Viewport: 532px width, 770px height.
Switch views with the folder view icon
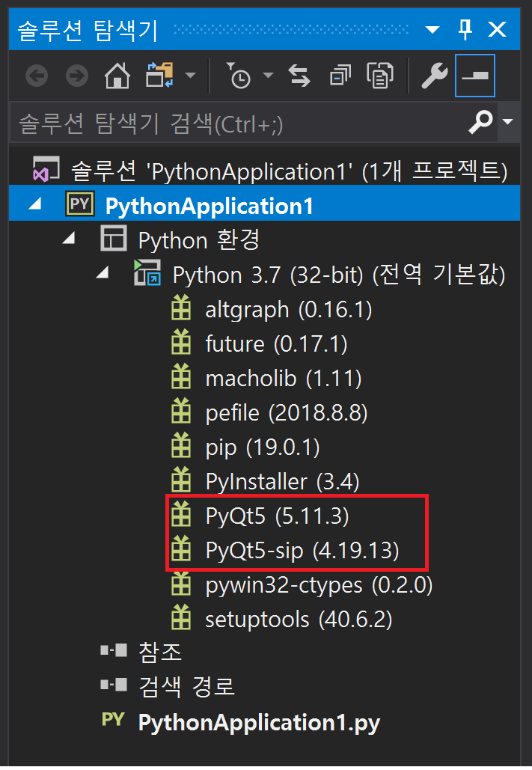tap(159, 75)
